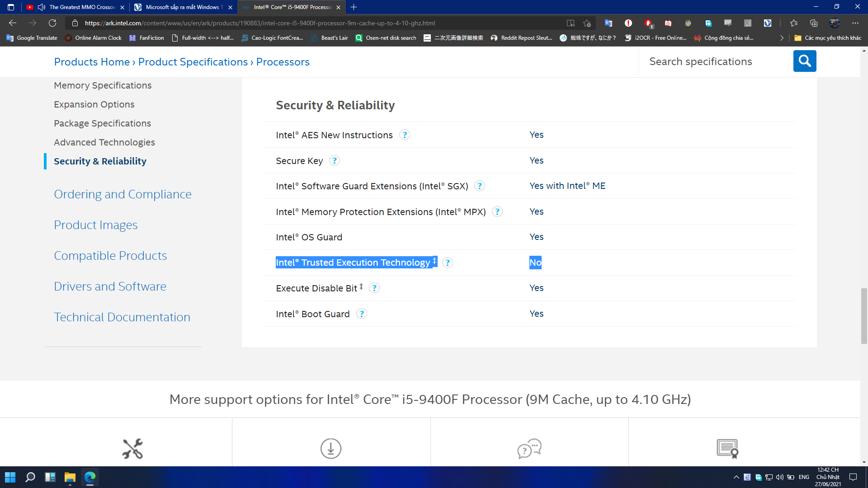Open help tooltip for Secure Key
The height and width of the screenshot is (488, 868).
click(x=335, y=161)
